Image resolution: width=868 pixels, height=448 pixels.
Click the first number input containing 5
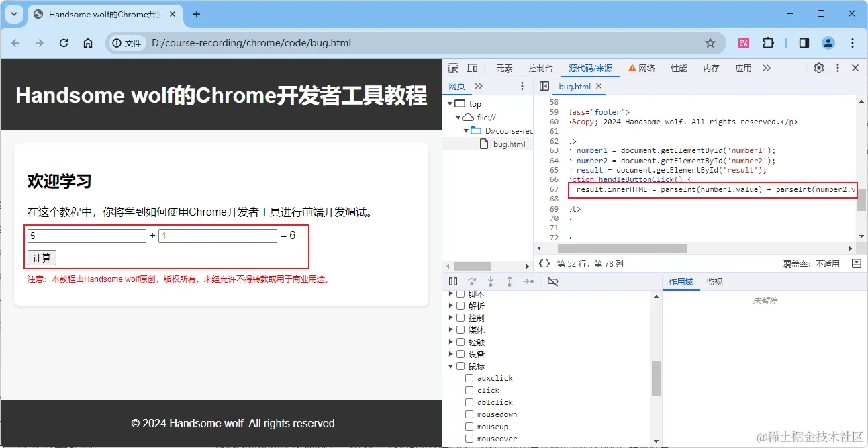click(x=87, y=236)
